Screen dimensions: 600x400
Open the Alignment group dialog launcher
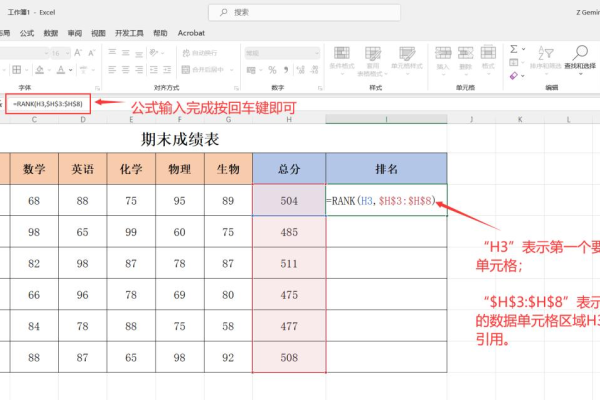click(x=236, y=88)
